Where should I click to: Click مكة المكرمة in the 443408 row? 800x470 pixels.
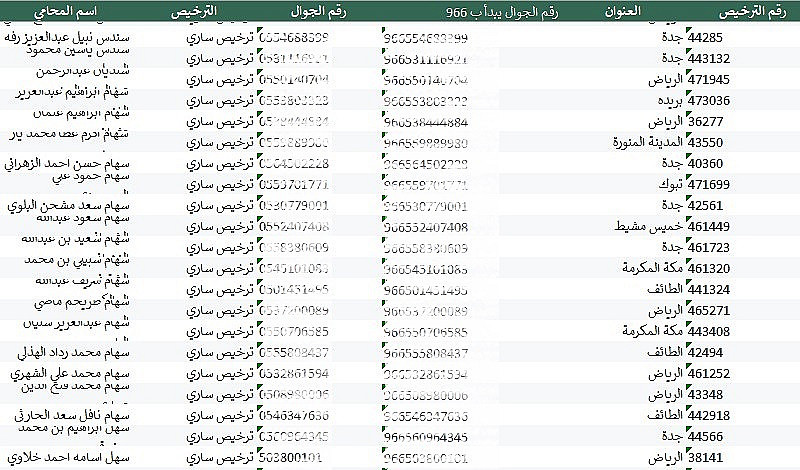pyautogui.click(x=652, y=331)
